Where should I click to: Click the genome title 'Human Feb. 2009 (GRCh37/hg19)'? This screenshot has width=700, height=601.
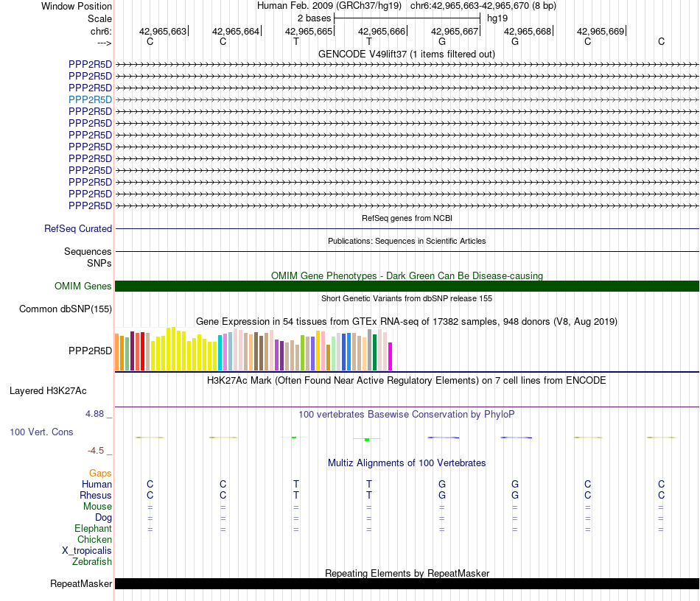pos(329,6)
